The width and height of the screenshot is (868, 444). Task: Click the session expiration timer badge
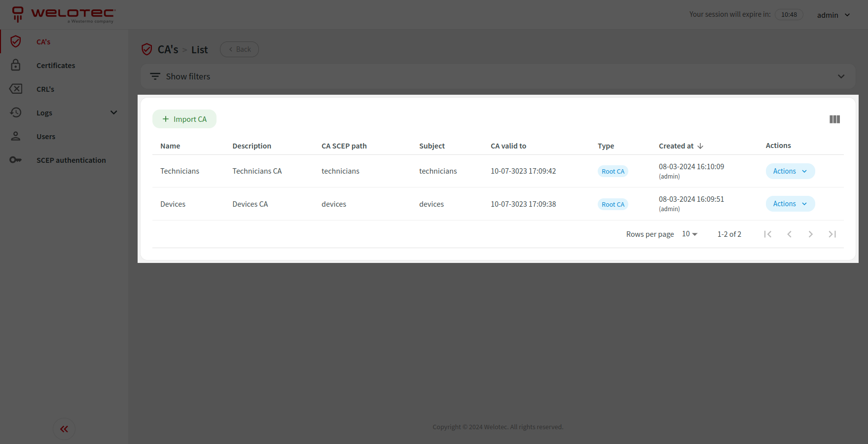pyautogui.click(x=789, y=14)
